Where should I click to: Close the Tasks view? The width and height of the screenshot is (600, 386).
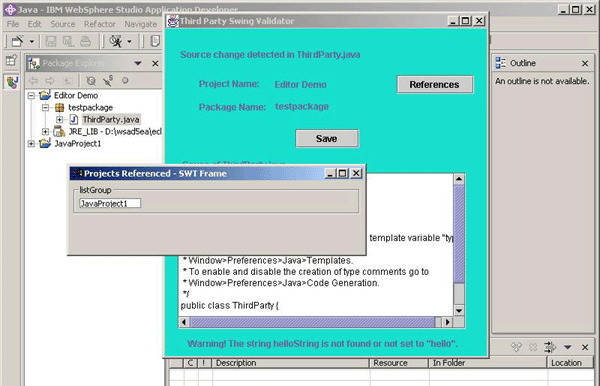pos(585,347)
